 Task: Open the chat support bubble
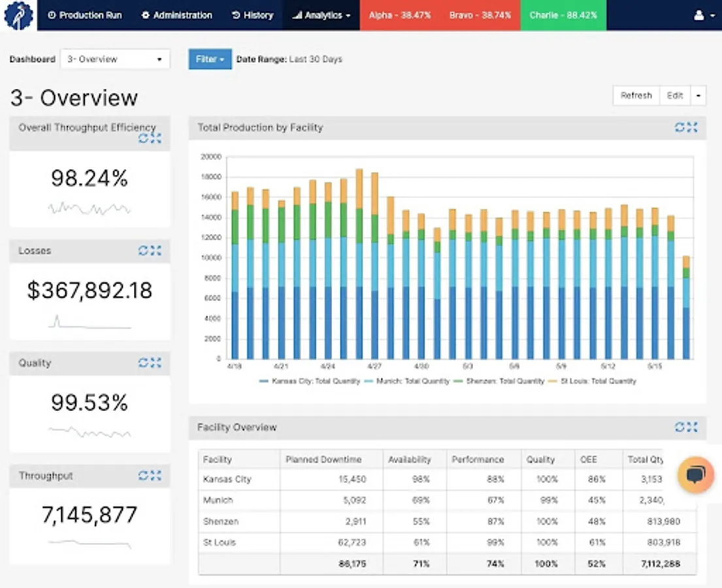coord(695,474)
